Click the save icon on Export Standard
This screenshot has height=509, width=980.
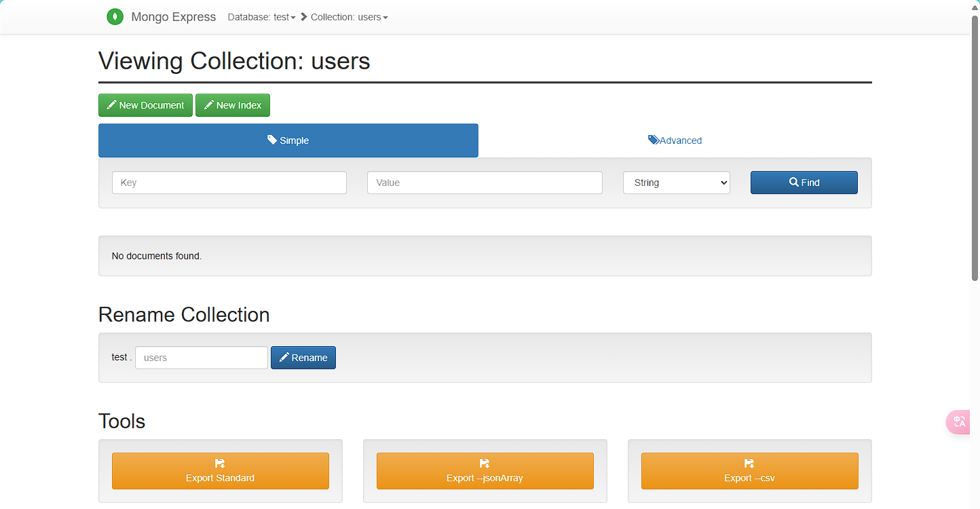coord(220,464)
